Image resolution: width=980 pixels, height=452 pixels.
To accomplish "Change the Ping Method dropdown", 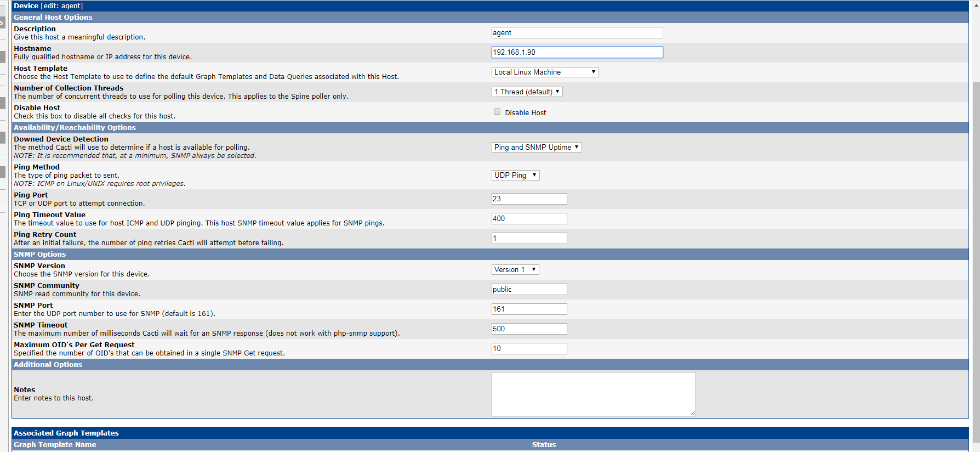I will click(515, 176).
